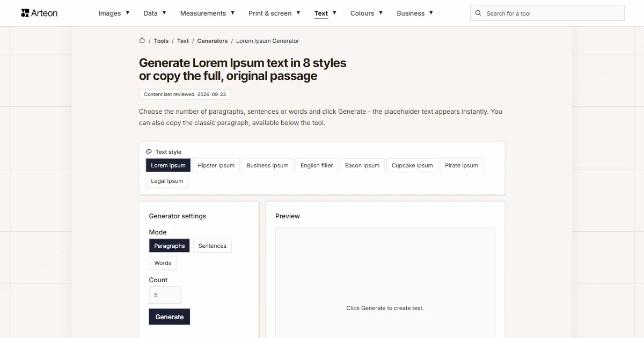Select the Cupcake Ipsum text style
The height and width of the screenshot is (338, 644).
point(412,165)
